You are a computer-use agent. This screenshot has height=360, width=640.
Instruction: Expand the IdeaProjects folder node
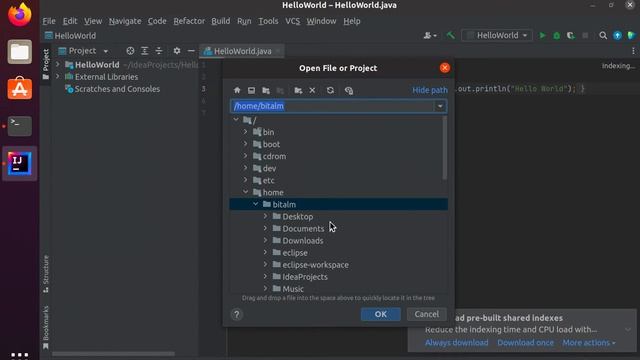265,276
